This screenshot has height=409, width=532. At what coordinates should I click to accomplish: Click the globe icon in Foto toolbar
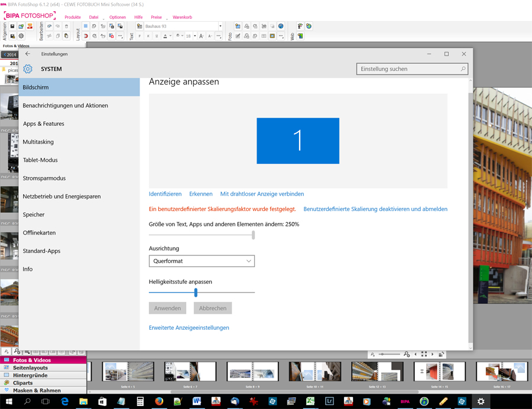pos(281,27)
